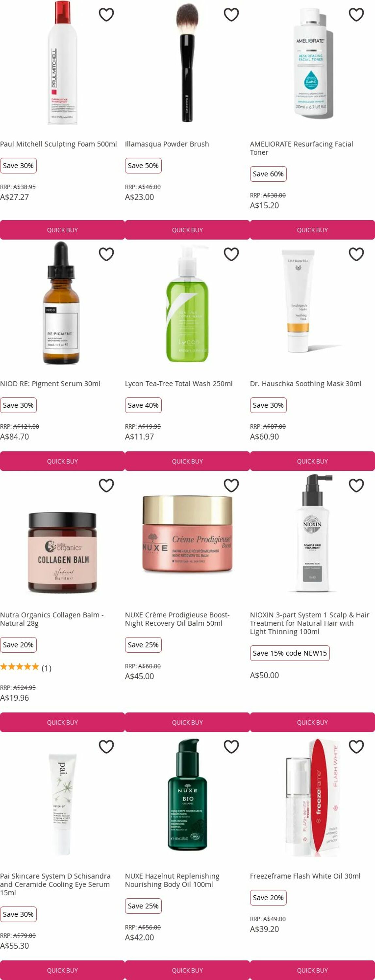375x980 pixels.
Task: Wishlist heart on NIOXIN Scalp Treatment
Action: (x=356, y=485)
